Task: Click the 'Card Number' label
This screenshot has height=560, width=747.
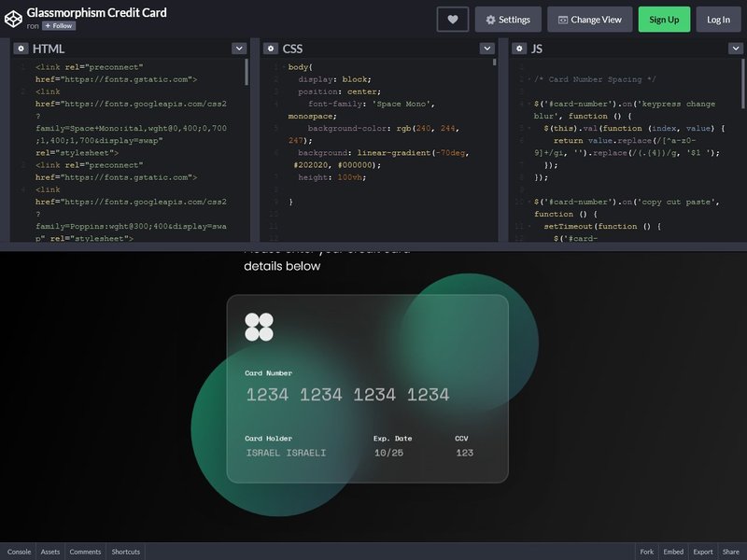Action: (269, 373)
